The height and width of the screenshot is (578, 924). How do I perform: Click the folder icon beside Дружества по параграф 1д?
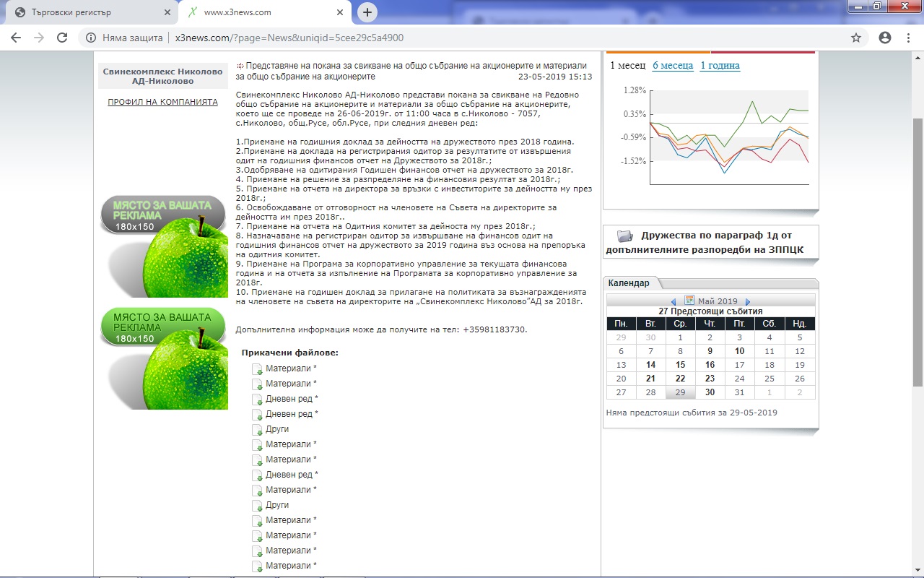click(x=624, y=236)
